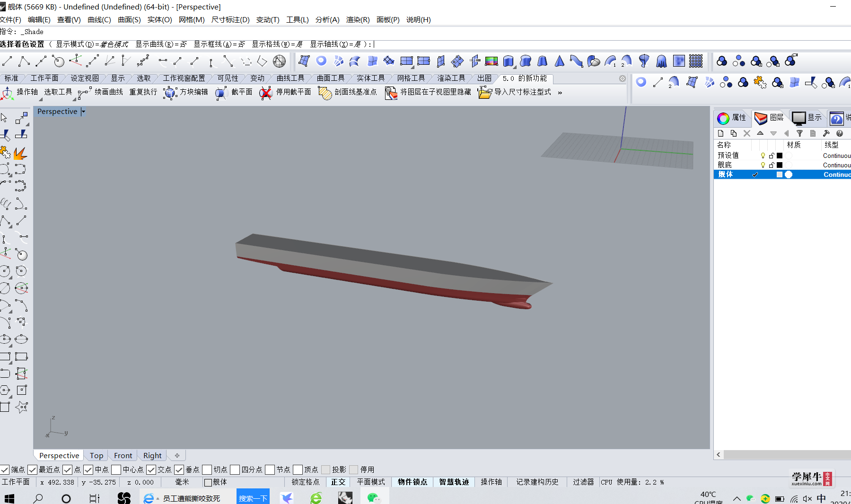Switch to the Right viewport tab
The image size is (851, 504).
pos(152,456)
